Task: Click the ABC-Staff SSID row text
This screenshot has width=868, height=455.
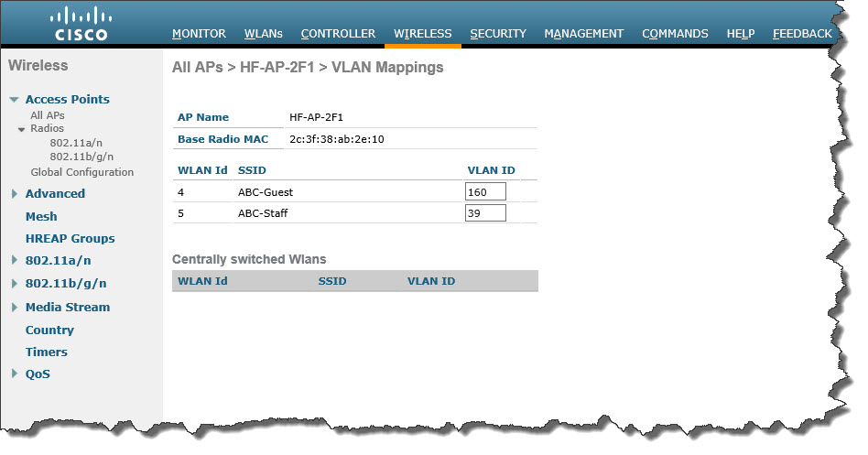Action: tap(263, 213)
